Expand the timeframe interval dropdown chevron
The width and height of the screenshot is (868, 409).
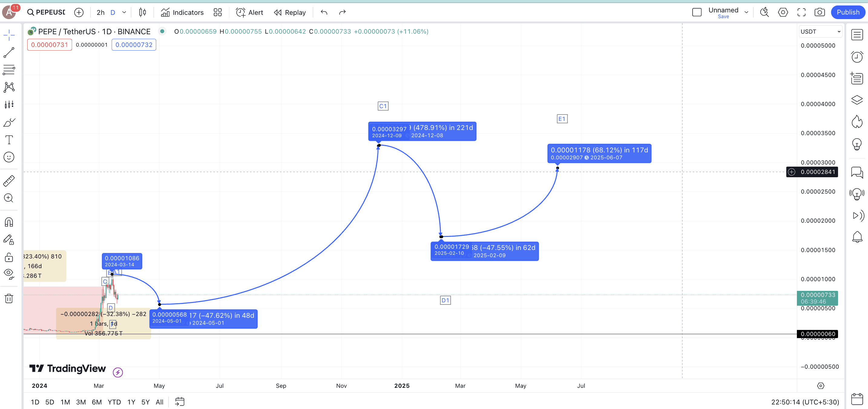pyautogui.click(x=124, y=12)
